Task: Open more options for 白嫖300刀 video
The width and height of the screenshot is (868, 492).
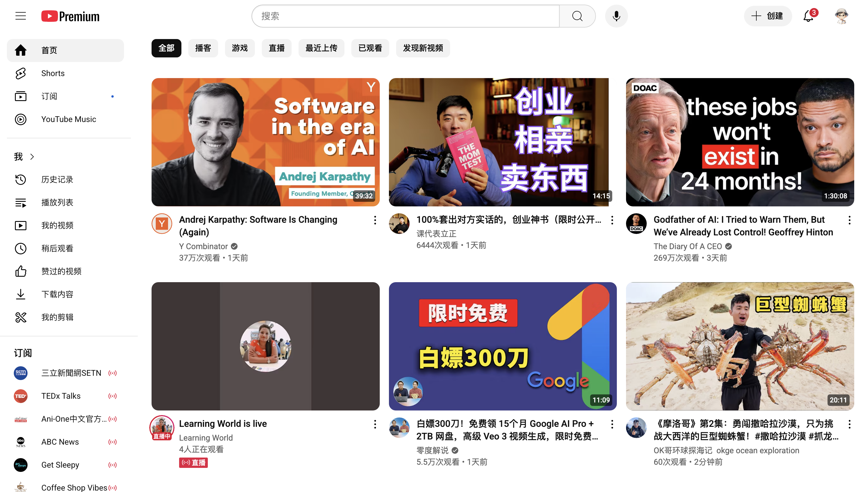Action: [612, 425]
